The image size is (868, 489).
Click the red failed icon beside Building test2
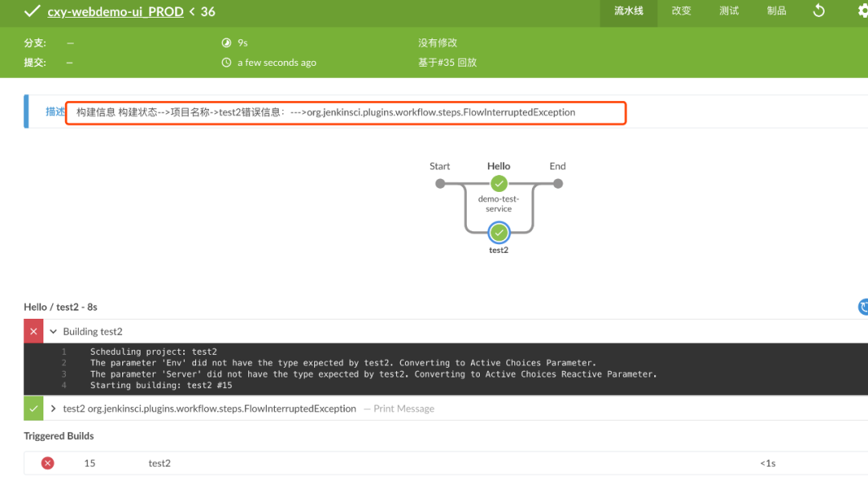pyautogui.click(x=34, y=332)
